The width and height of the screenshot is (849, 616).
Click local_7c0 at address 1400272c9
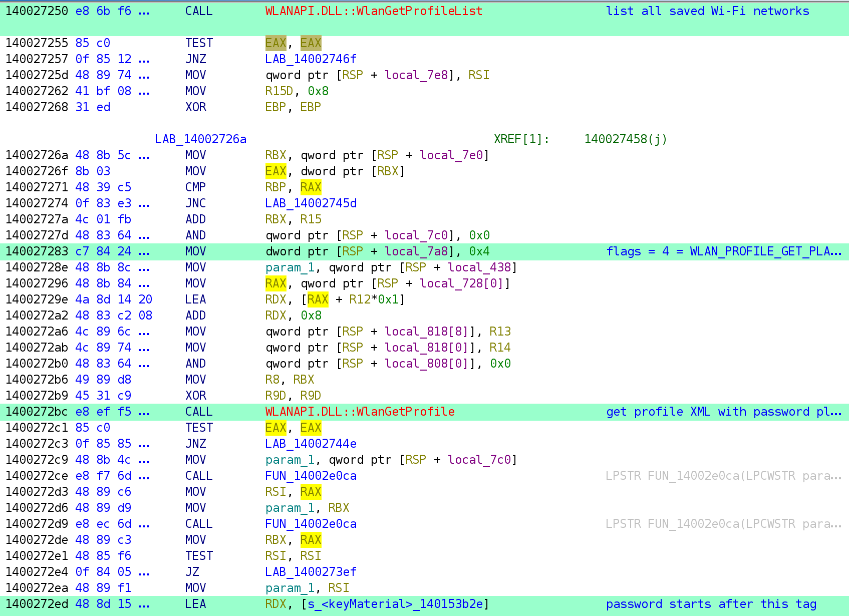tap(479, 460)
